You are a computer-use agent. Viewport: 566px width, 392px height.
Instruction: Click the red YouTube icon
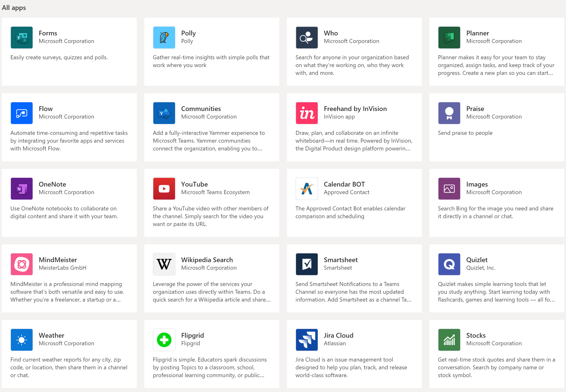pyautogui.click(x=164, y=189)
